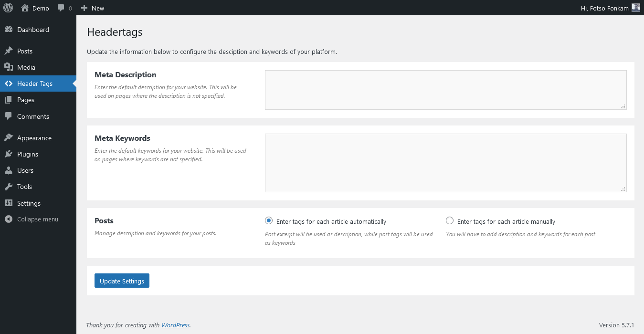644x334 pixels.
Task: Click the WordPress logo icon
Action: 8,8
